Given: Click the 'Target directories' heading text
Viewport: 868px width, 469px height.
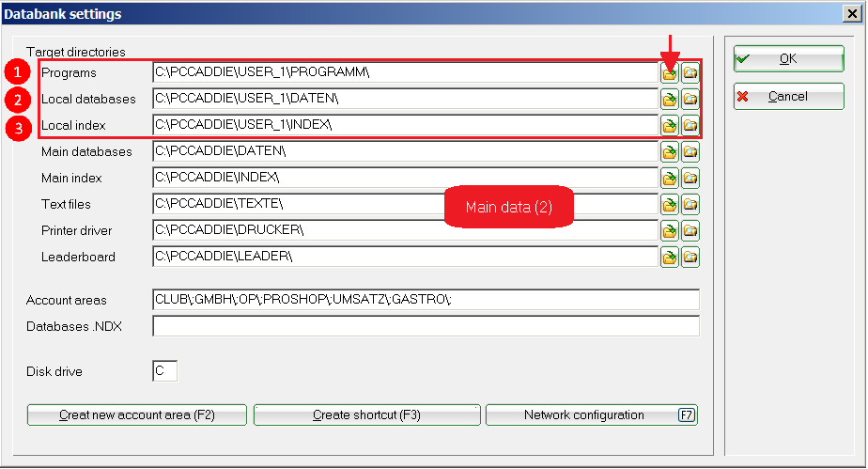Looking at the screenshot, I should (x=76, y=52).
